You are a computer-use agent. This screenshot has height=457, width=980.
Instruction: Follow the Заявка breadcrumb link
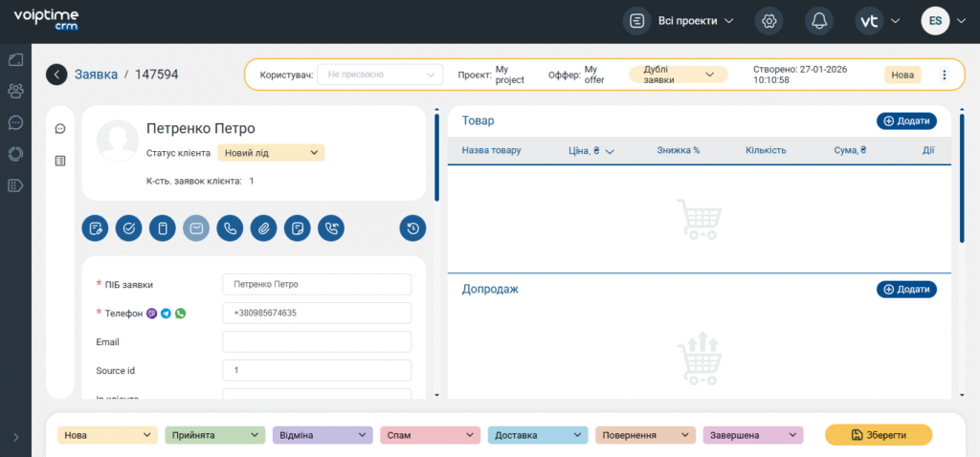[97, 75]
